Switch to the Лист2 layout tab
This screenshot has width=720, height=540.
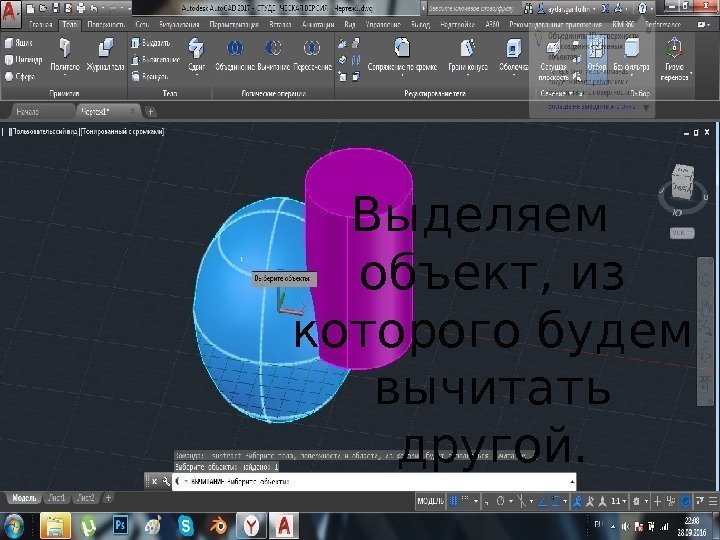(x=85, y=498)
